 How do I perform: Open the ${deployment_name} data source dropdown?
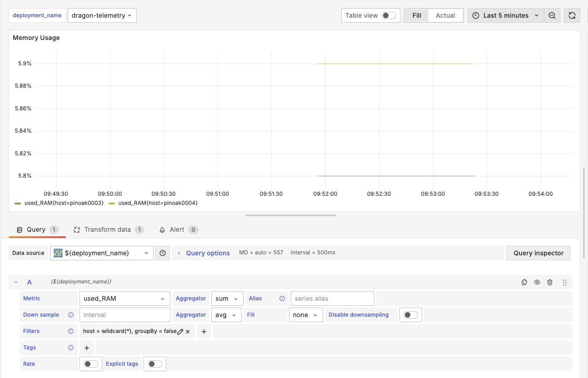[102, 253]
